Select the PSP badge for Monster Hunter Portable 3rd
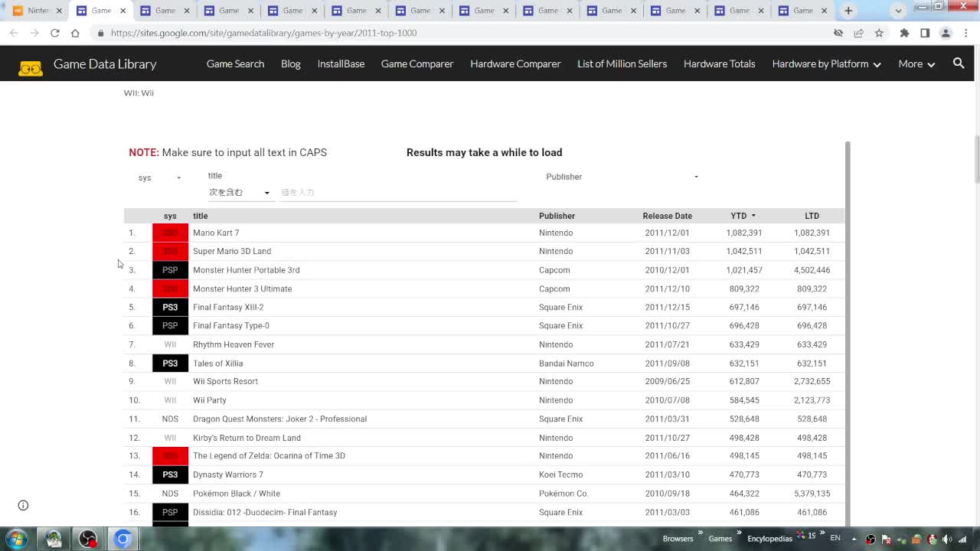Viewport: 980px width, 551px height. 170,270
